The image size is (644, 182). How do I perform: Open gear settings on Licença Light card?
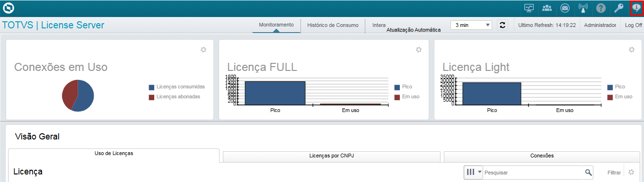pos(631,50)
